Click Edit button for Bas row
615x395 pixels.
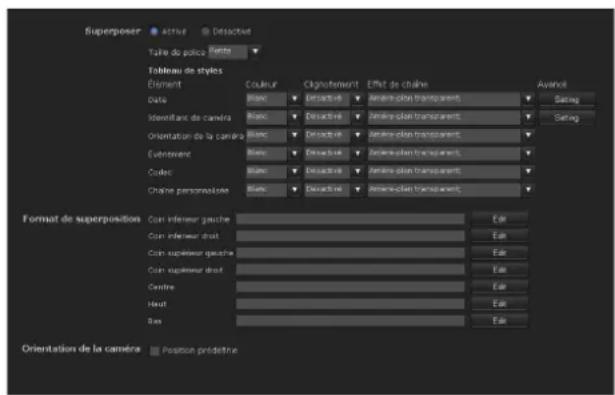click(499, 321)
